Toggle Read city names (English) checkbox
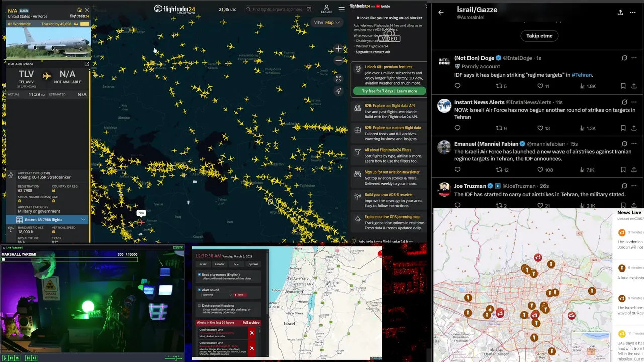Image resolution: width=644 pixels, height=362 pixels. (200, 275)
